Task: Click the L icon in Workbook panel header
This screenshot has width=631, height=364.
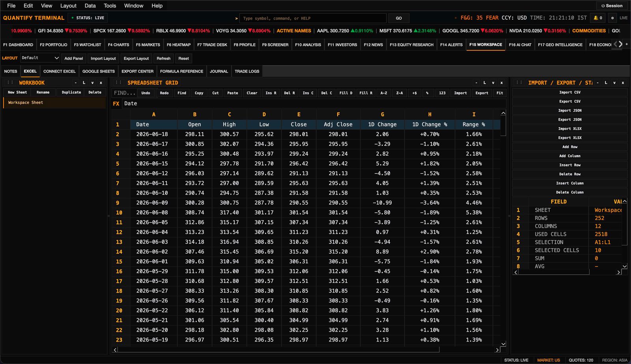Action: click(84, 83)
